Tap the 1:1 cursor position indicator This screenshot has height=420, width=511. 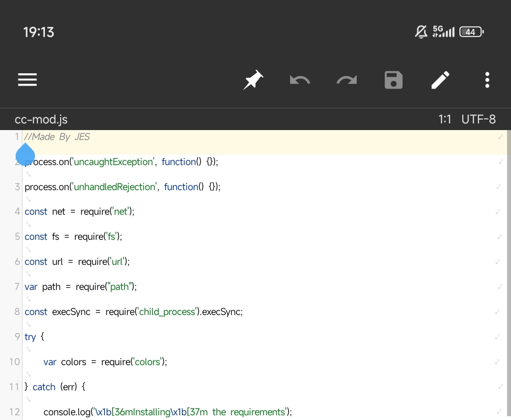click(444, 119)
